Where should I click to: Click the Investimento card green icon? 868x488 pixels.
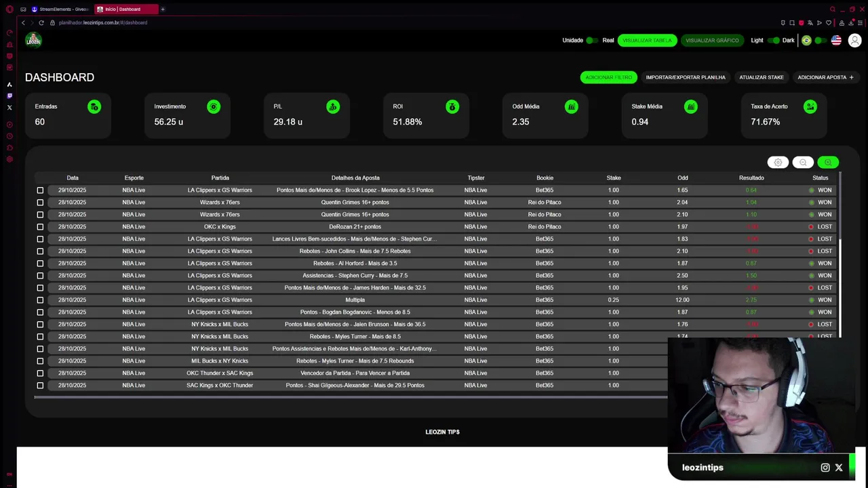point(214,106)
